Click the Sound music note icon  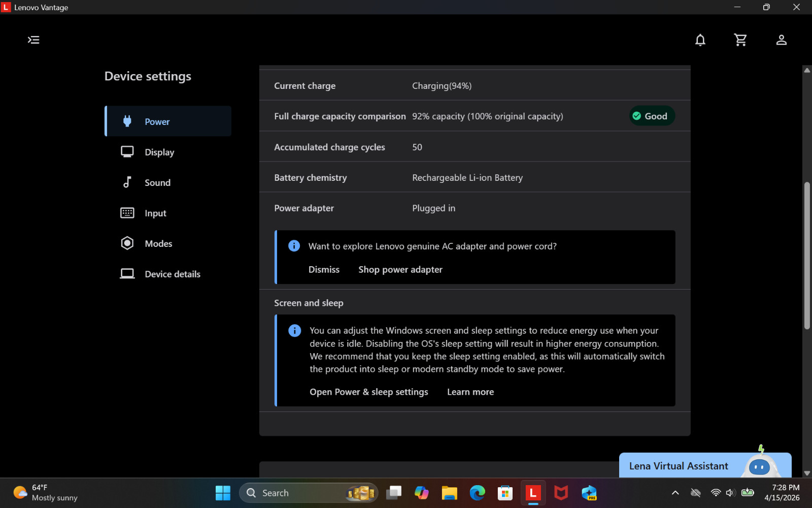coord(127,182)
